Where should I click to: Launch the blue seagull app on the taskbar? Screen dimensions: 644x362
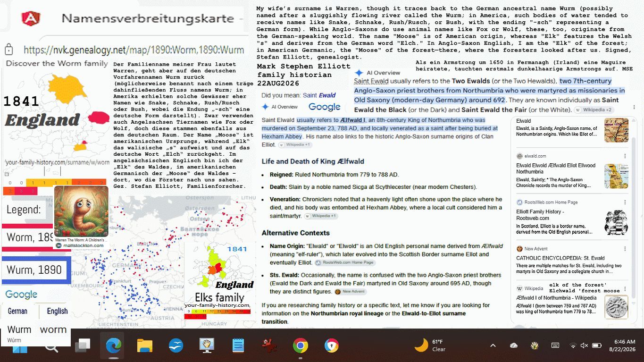pos(176,346)
